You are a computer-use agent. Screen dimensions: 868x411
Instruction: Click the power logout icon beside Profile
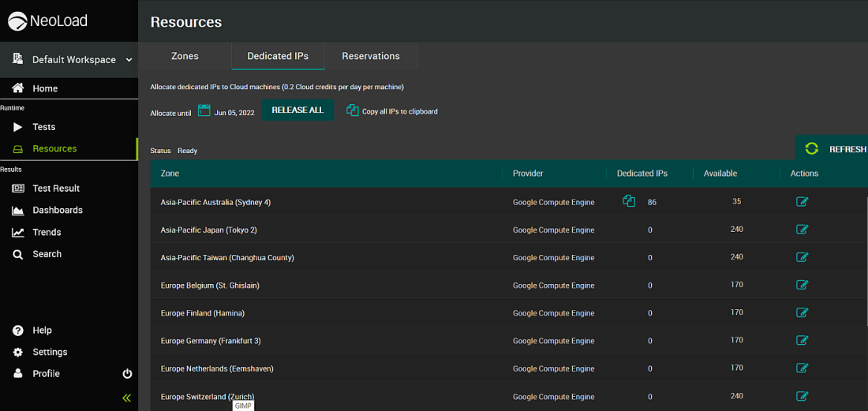pyautogui.click(x=127, y=374)
